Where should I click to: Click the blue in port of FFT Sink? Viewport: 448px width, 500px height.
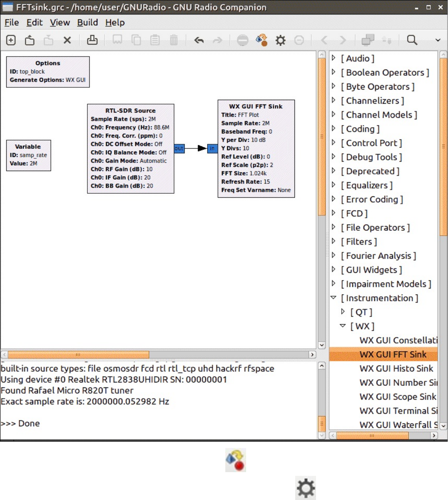212,149
